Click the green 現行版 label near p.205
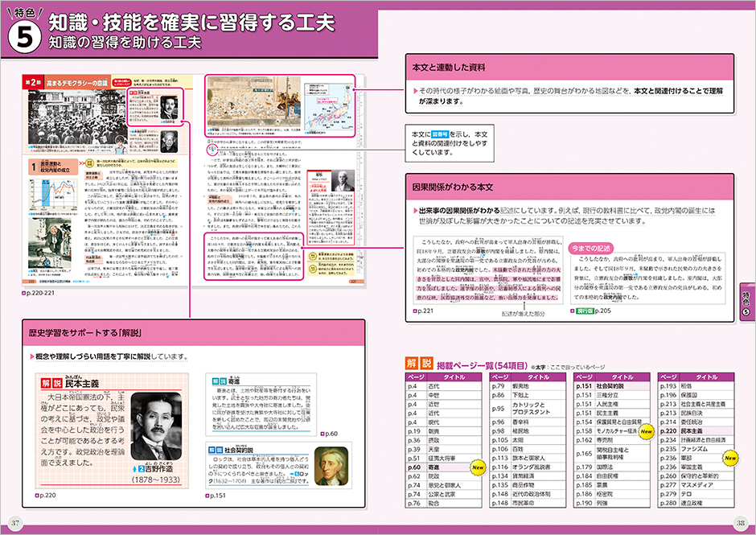756x535 pixels. click(x=585, y=311)
